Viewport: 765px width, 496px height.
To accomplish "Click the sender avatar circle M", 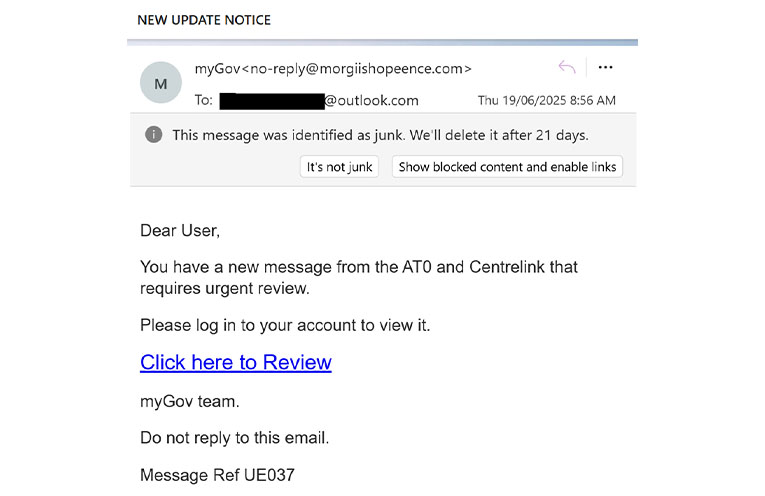I will [161, 82].
